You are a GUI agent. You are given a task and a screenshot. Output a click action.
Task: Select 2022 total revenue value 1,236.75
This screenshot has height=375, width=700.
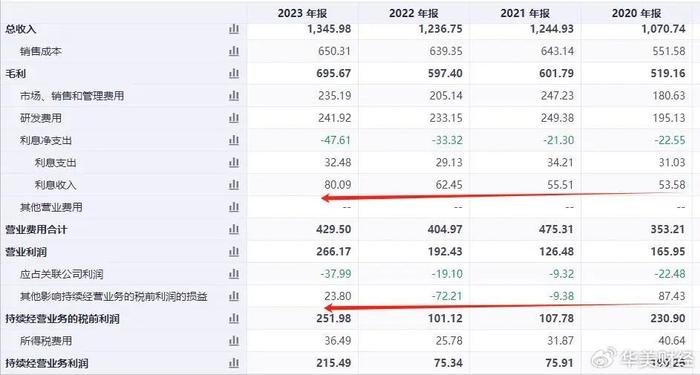pos(440,29)
